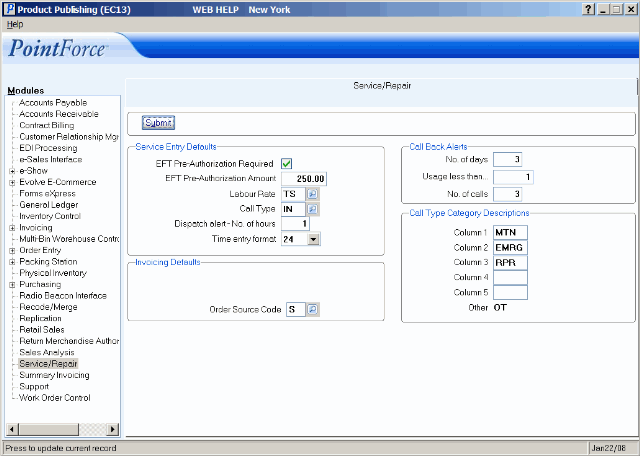Open Sales Analysis module
Viewport: 640px width, 456px height.
click(47, 352)
